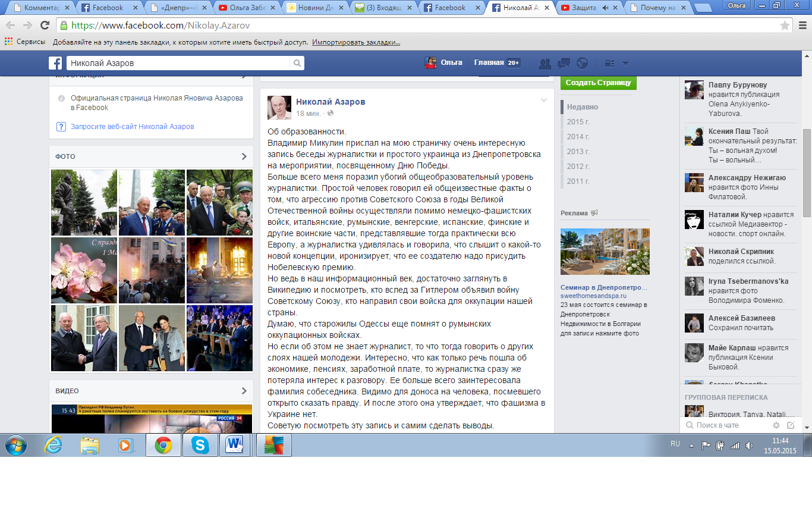The image size is (812, 514).
Task: Start a new chat with the compose icon
Action: click(x=792, y=426)
